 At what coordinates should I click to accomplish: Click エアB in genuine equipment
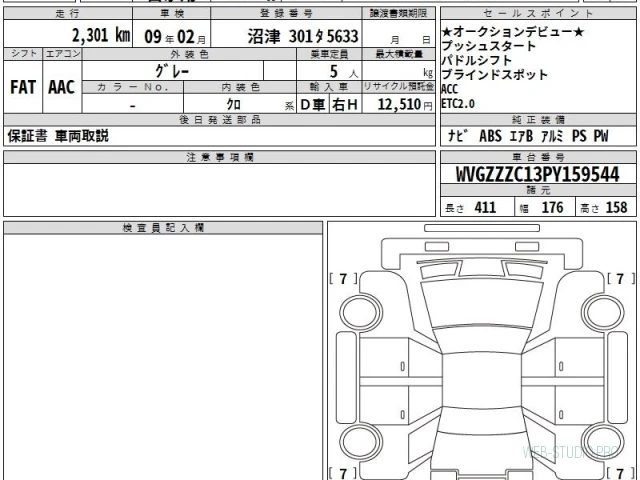click(521, 136)
